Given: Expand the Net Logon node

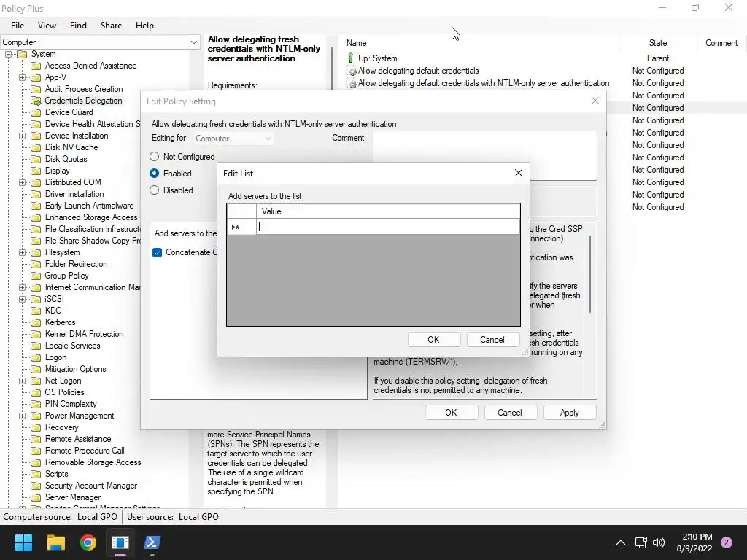Looking at the screenshot, I should (x=22, y=381).
